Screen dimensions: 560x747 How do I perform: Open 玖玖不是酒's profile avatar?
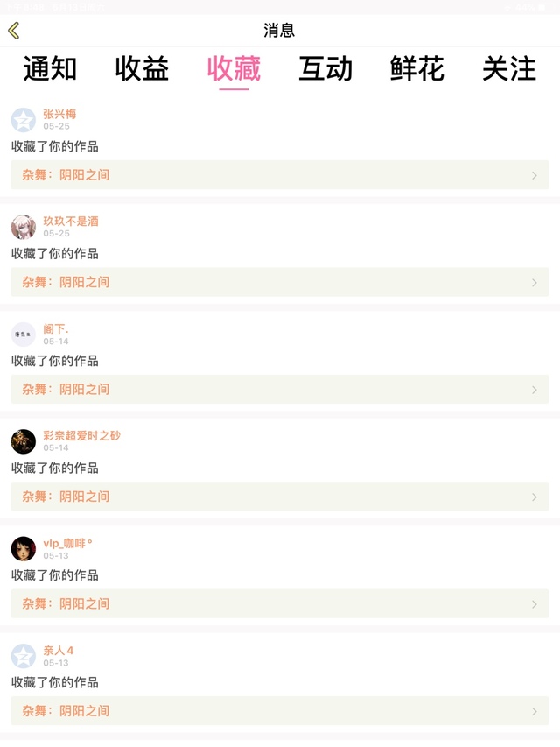[x=24, y=227]
